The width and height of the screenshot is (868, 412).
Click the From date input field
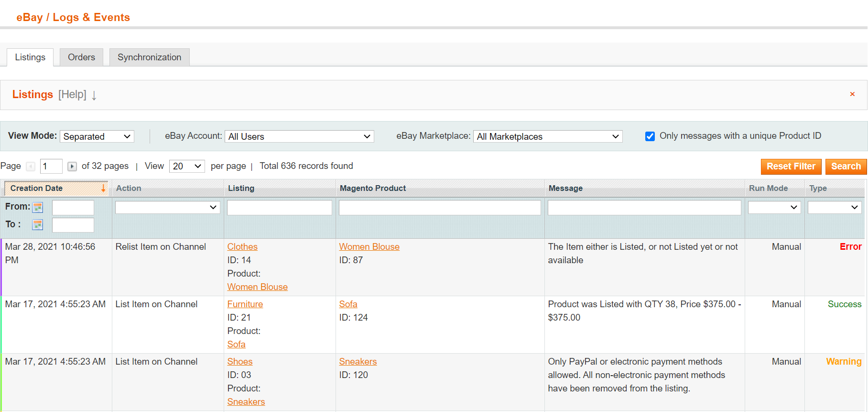click(x=73, y=208)
